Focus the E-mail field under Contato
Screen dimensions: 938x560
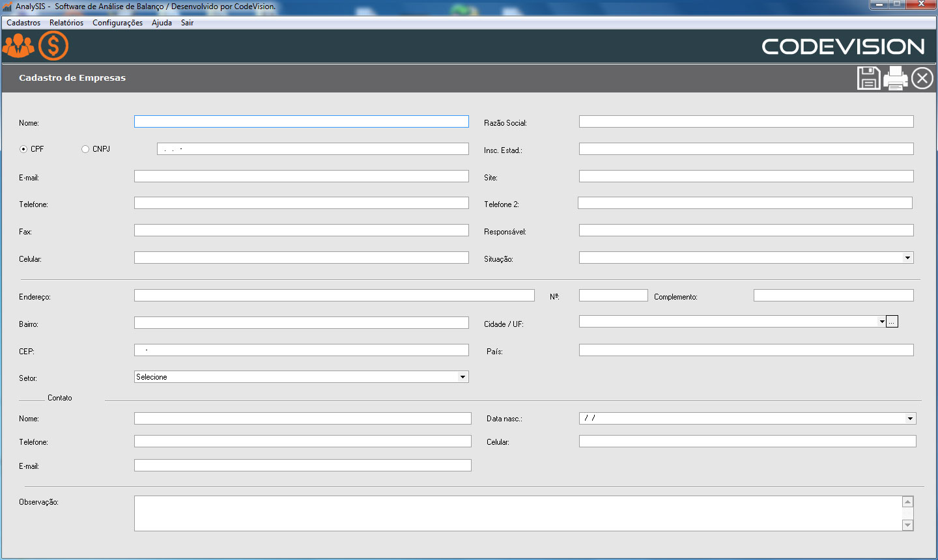point(302,466)
